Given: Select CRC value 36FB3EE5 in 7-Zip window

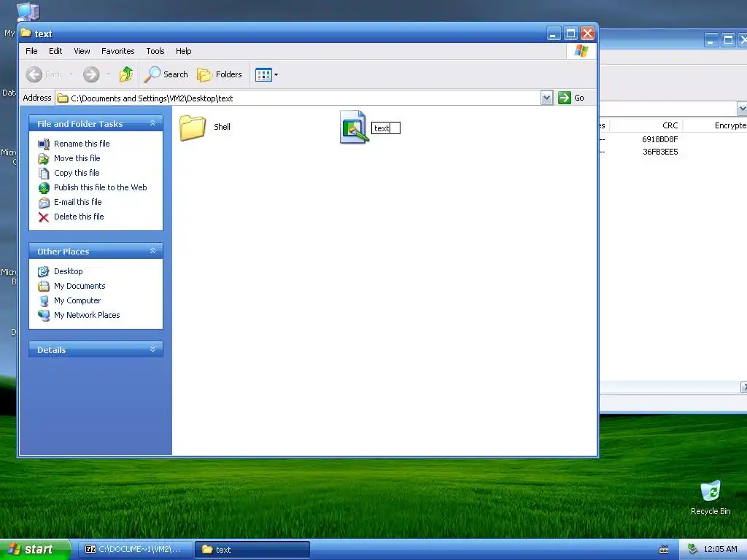Looking at the screenshot, I should click(659, 152).
